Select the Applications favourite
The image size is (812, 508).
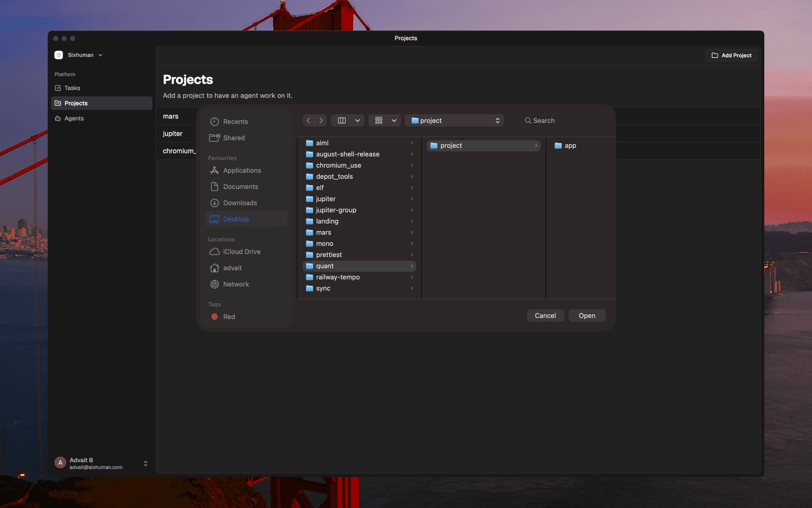[242, 170]
